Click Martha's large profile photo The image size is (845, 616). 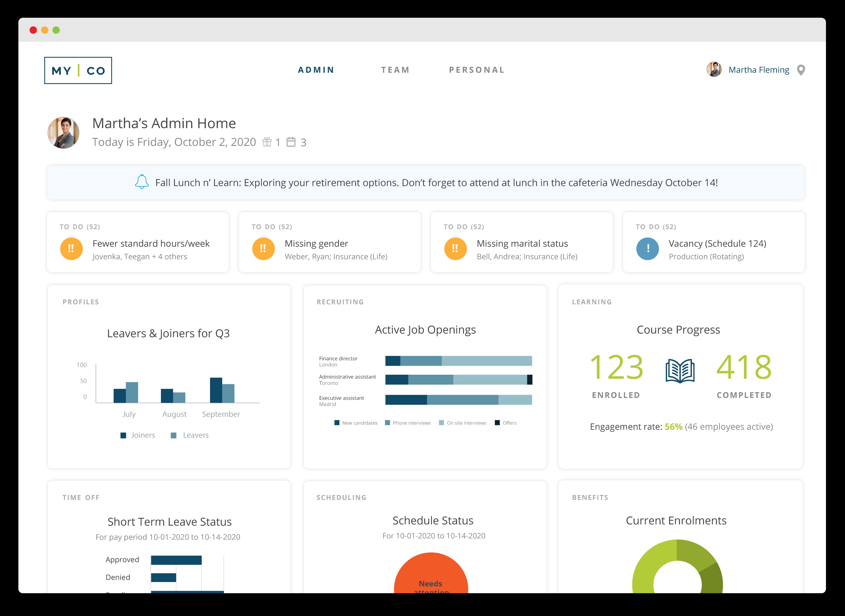coord(63,133)
